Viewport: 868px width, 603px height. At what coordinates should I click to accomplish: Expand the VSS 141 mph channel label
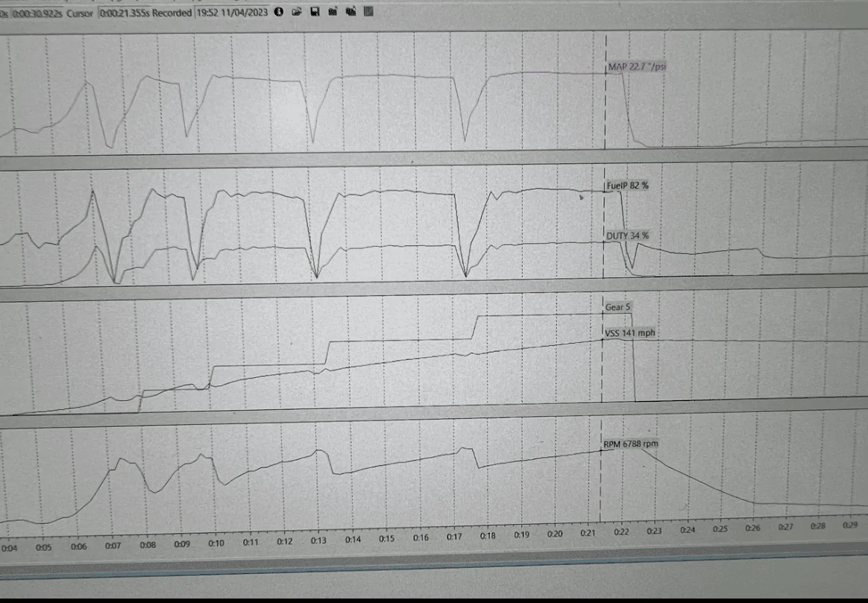pyautogui.click(x=628, y=333)
